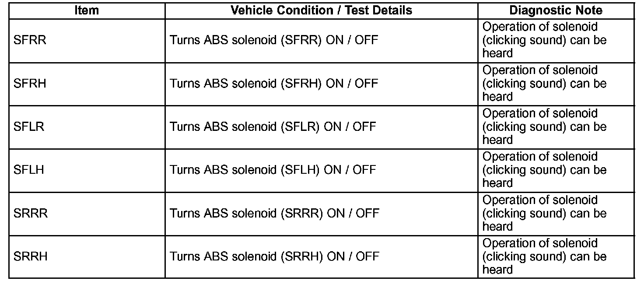Screen dimensions: 644x281
Task: Select 'Turns ABS solenoid (SRRH) ON / OFF'
Action: point(274,256)
